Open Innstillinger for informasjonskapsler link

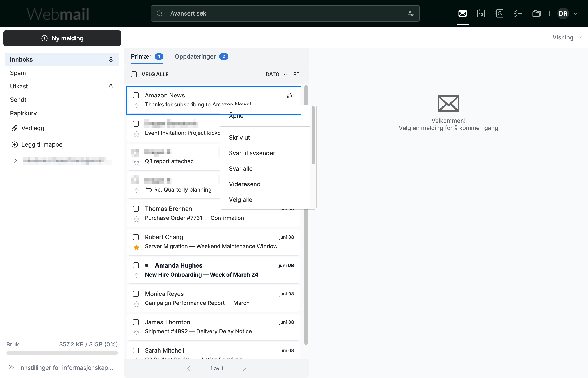(66, 367)
